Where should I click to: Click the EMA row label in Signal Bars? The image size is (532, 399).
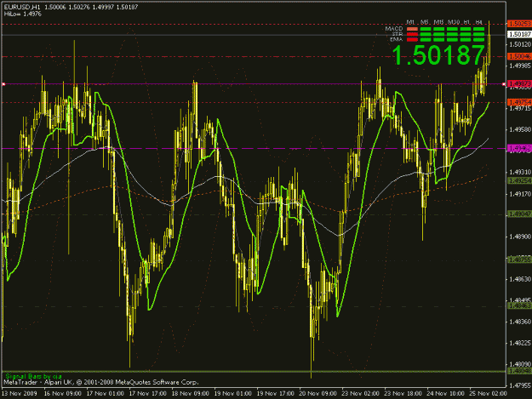(x=397, y=39)
